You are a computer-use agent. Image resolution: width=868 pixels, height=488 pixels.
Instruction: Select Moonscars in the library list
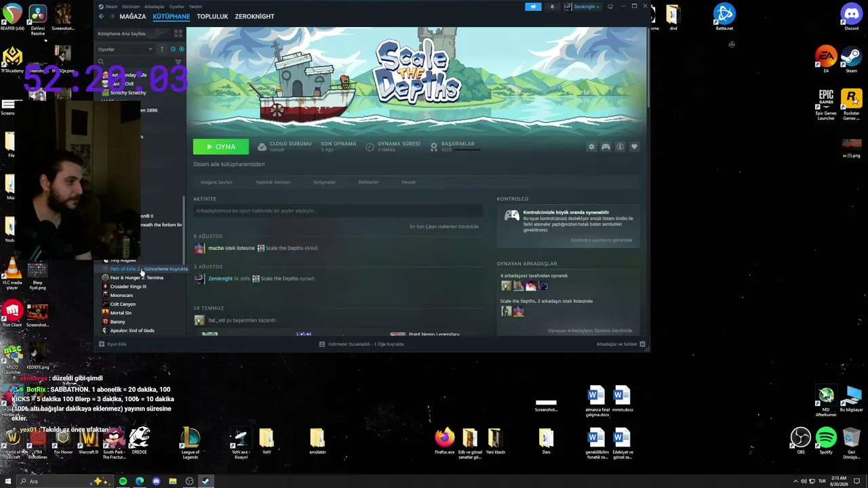coord(121,296)
